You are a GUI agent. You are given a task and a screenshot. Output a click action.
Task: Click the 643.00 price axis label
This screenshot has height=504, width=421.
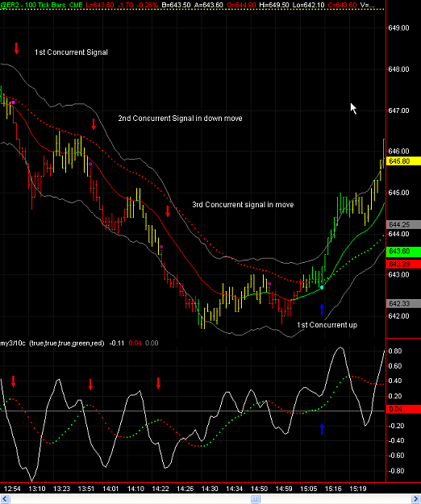[x=398, y=274]
